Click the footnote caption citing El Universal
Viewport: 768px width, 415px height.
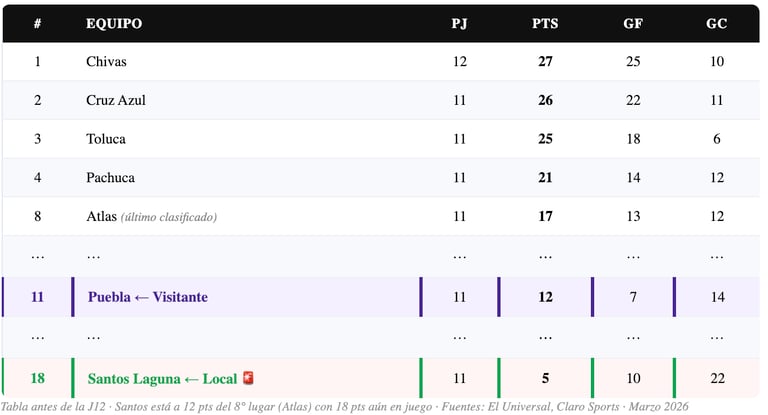[344, 407]
